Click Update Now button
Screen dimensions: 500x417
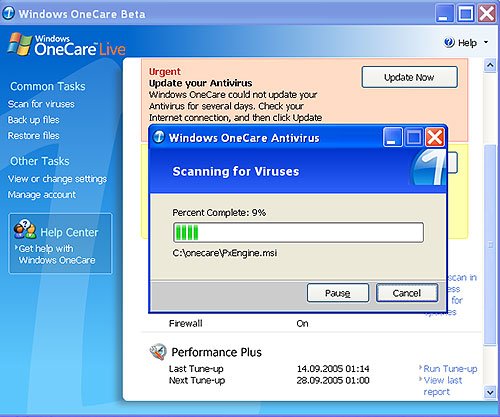click(409, 77)
